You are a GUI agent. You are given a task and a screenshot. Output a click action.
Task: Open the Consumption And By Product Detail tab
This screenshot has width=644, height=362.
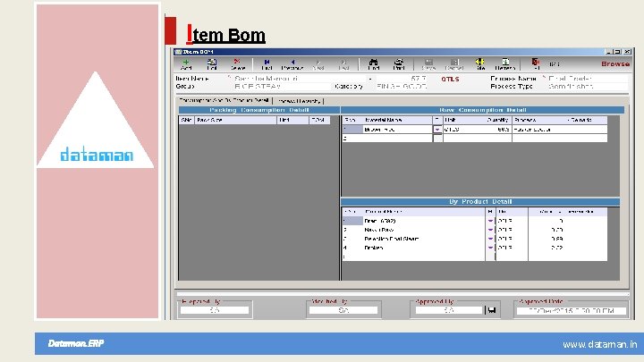point(224,100)
